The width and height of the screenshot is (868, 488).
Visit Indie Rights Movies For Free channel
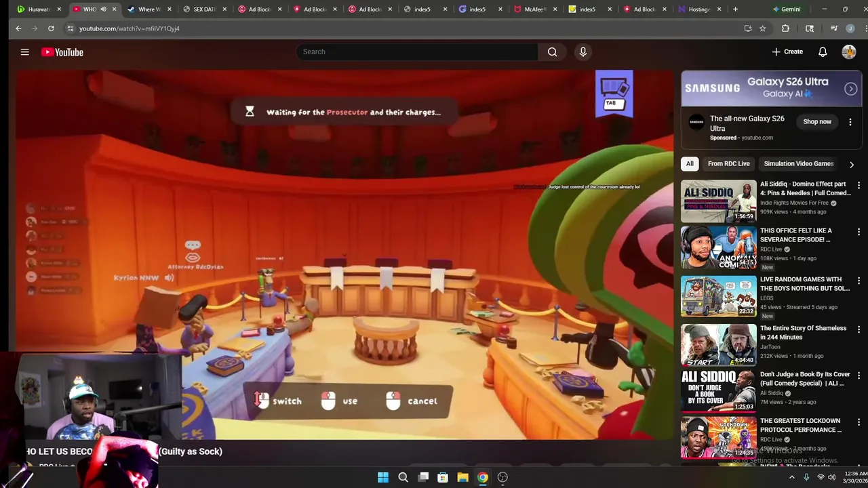click(794, 203)
